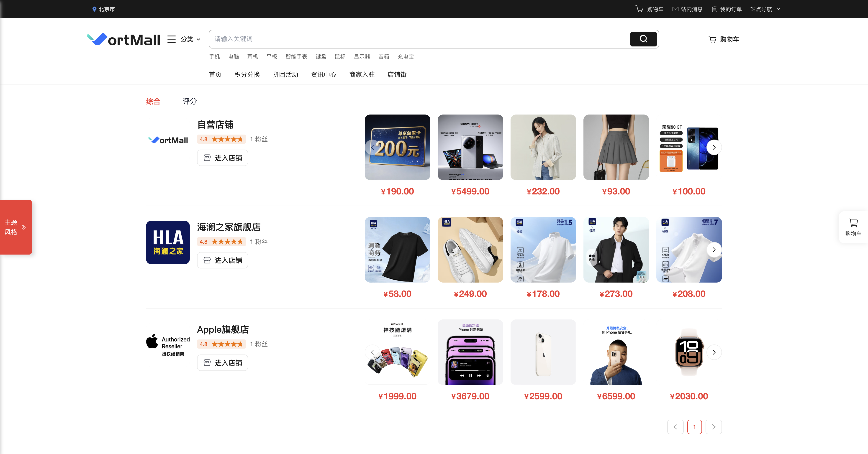Open the Xiaomi 14 Ultra product thumbnail

tap(470, 147)
